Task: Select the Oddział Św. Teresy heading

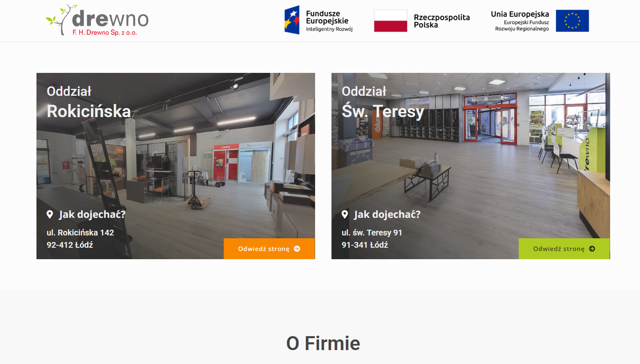Action: coord(383,102)
